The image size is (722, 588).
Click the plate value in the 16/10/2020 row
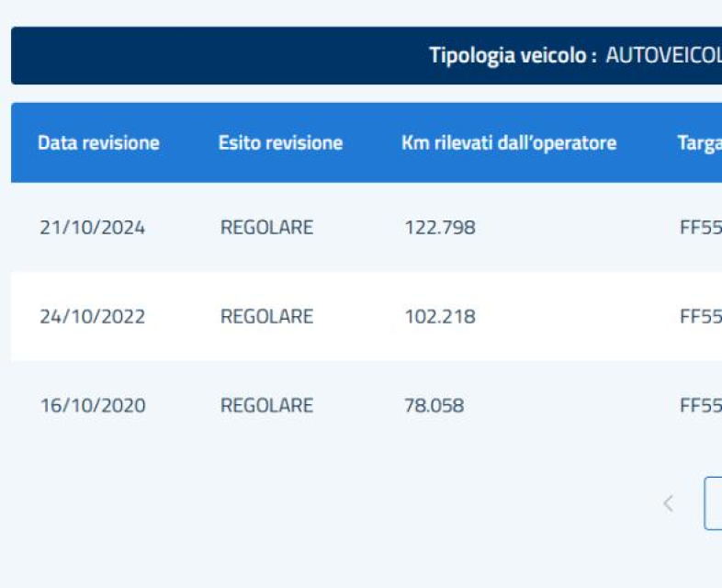(x=700, y=405)
